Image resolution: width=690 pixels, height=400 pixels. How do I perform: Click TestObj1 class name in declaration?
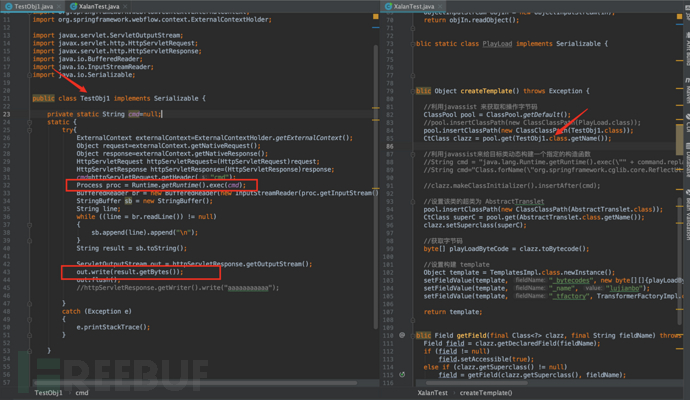[95, 99]
